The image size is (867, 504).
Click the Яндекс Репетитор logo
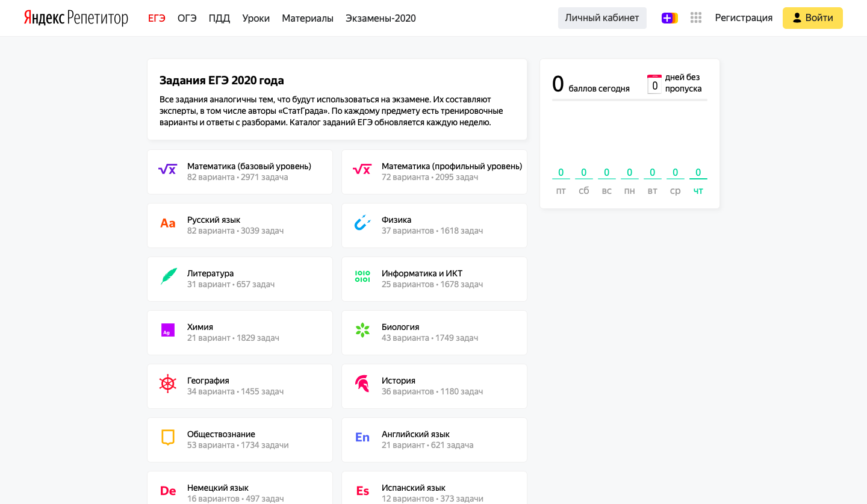76,18
